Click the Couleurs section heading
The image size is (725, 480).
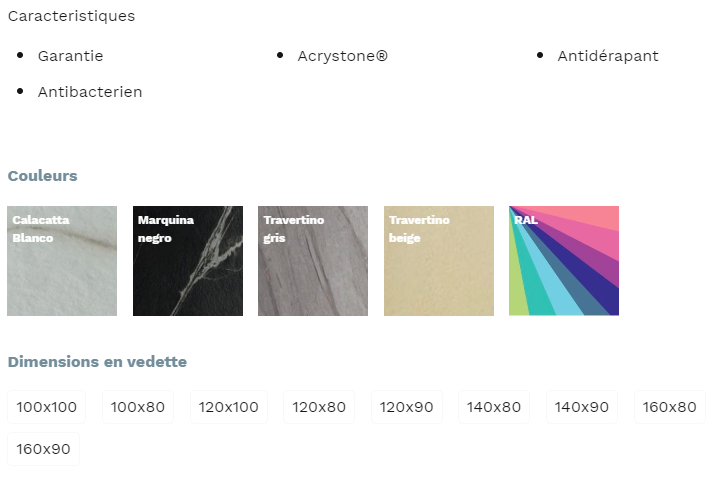pyautogui.click(x=43, y=176)
